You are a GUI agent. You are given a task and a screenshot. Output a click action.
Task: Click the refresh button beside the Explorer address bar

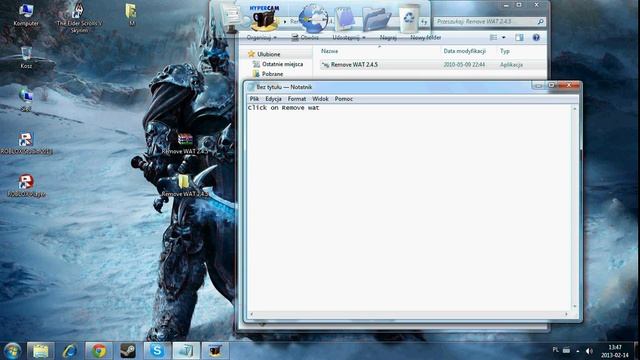[x=424, y=22]
